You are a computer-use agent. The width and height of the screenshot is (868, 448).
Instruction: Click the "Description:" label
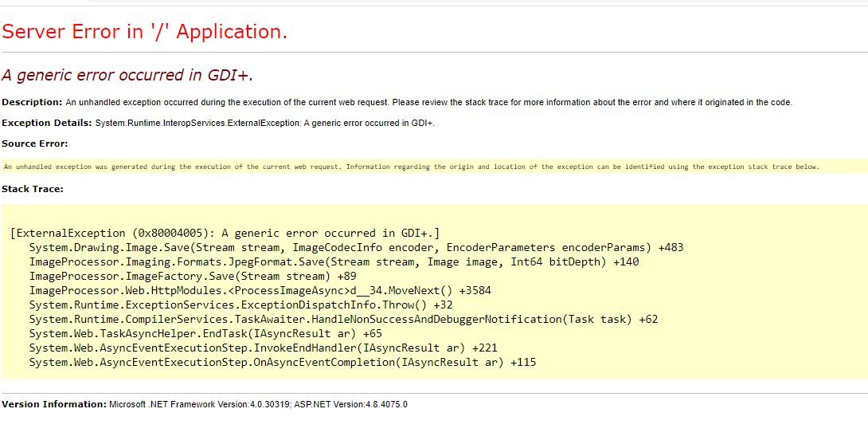tap(32, 102)
